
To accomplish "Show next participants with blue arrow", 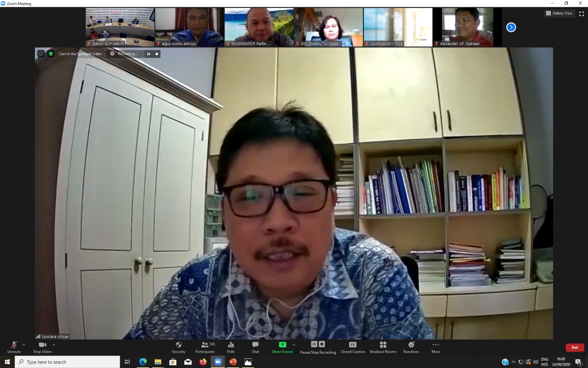I will 511,27.
